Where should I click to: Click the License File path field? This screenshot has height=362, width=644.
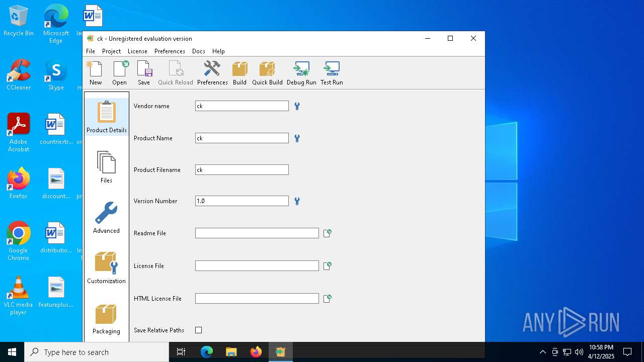click(x=257, y=265)
